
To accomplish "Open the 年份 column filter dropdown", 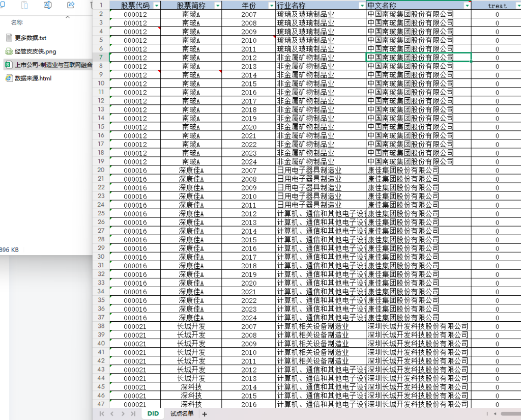I will (x=272, y=6).
